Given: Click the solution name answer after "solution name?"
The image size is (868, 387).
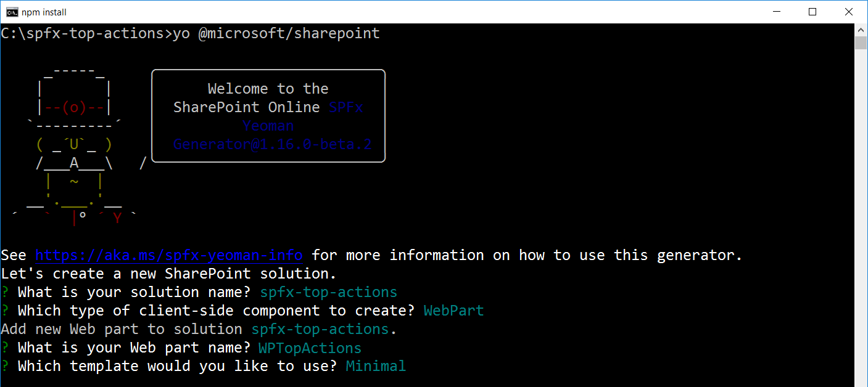Looking at the screenshot, I should [x=328, y=292].
